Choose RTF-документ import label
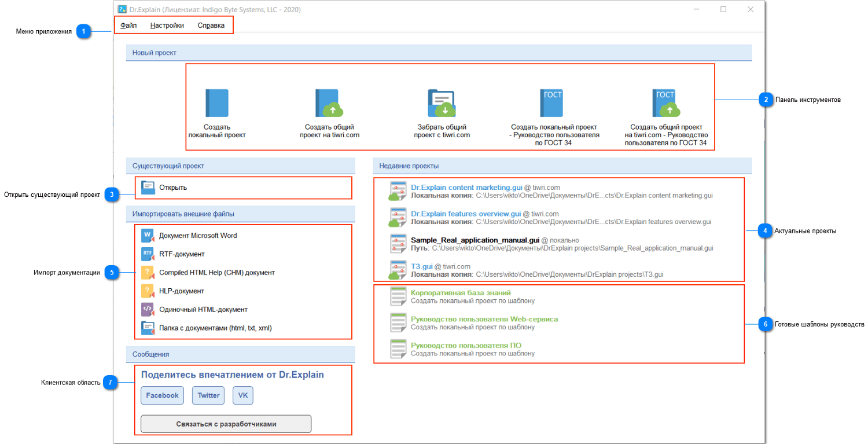This screenshot has width=868, height=444. (x=182, y=254)
